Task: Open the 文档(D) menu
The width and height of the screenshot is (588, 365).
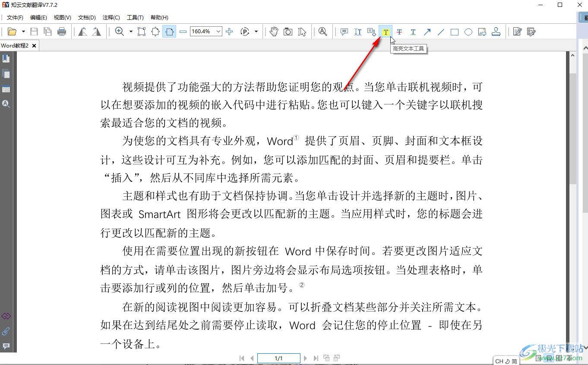Action: [x=87, y=17]
